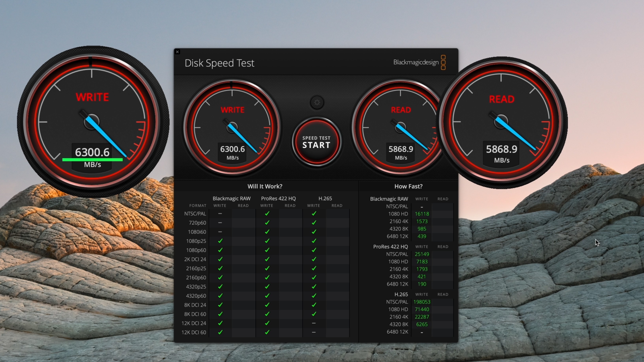Screen dimensions: 644x362
Task: Click the Disk Speed Test title text
Action: click(x=219, y=63)
